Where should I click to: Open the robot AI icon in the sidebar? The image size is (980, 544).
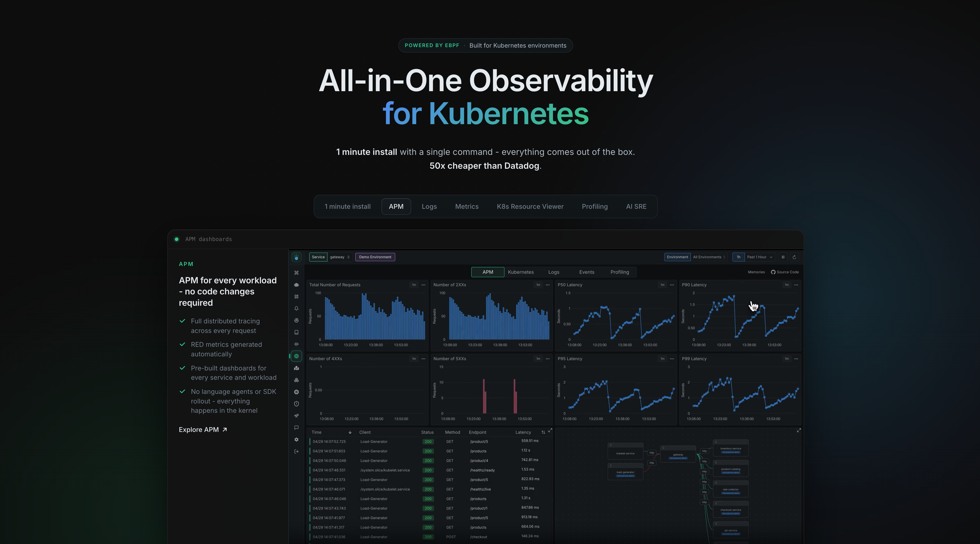[x=296, y=285]
